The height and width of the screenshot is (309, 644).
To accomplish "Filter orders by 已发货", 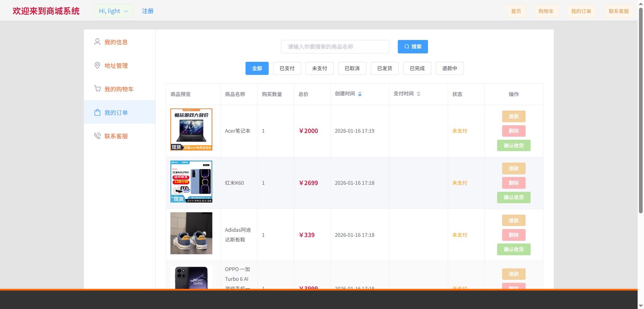I will pyautogui.click(x=385, y=68).
